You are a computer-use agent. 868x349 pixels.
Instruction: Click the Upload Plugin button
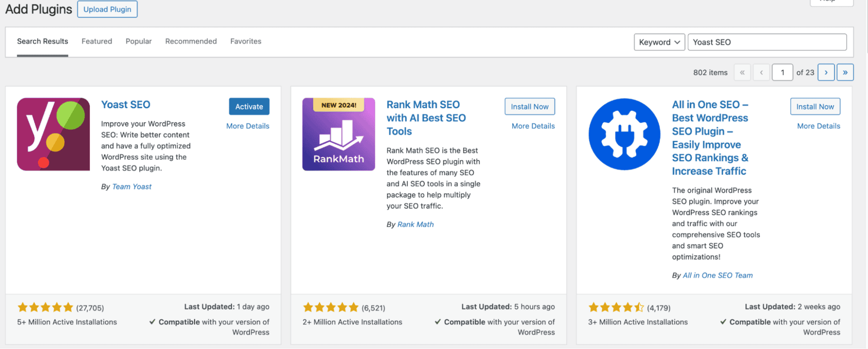[107, 9]
